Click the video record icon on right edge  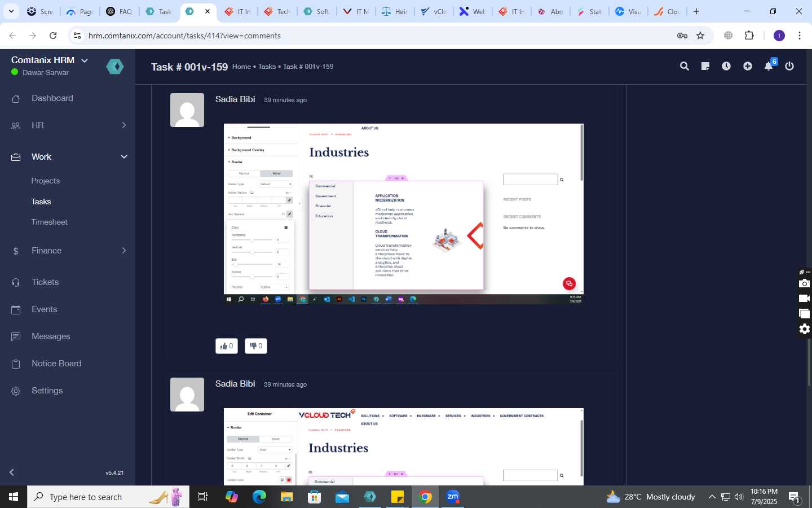805,299
